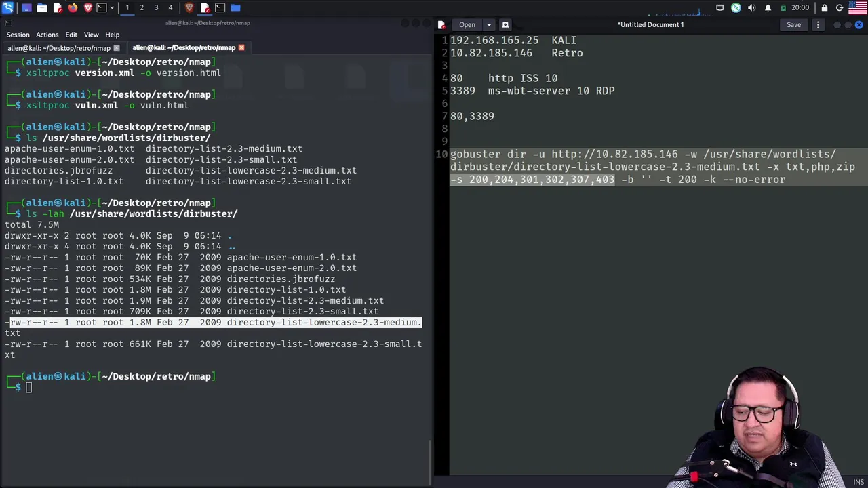Focus Brave window button right of workspace 4
Viewport: 868px width, 488px height.
coord(189,7)
